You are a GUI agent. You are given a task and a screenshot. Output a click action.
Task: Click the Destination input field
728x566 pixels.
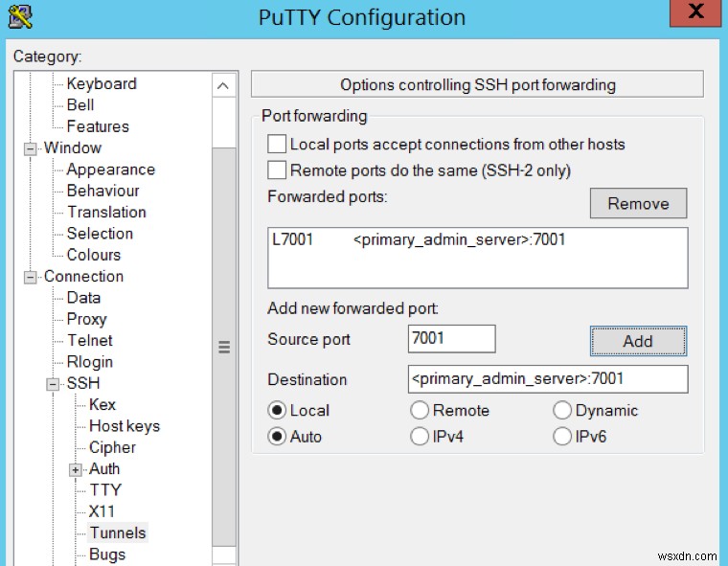point(548,379)
